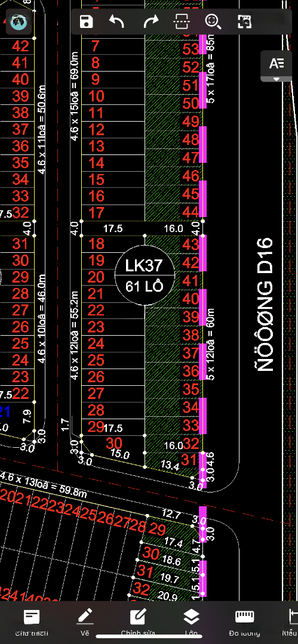
Task: Open the Lớp layers panel
Action: pos(191,622)
